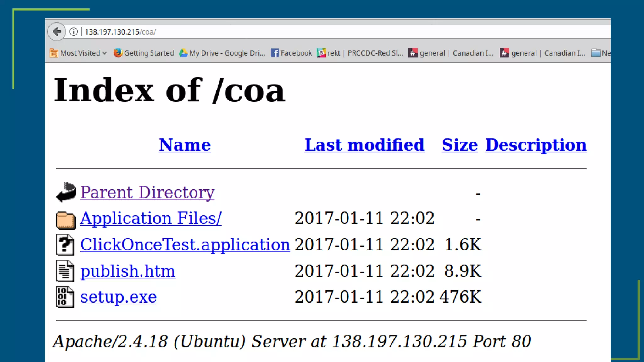This screenshot has width=644, height=362.
Task: Open the first general Canadian bookmark
Action: pyautogui.click(x=451, y=53)
